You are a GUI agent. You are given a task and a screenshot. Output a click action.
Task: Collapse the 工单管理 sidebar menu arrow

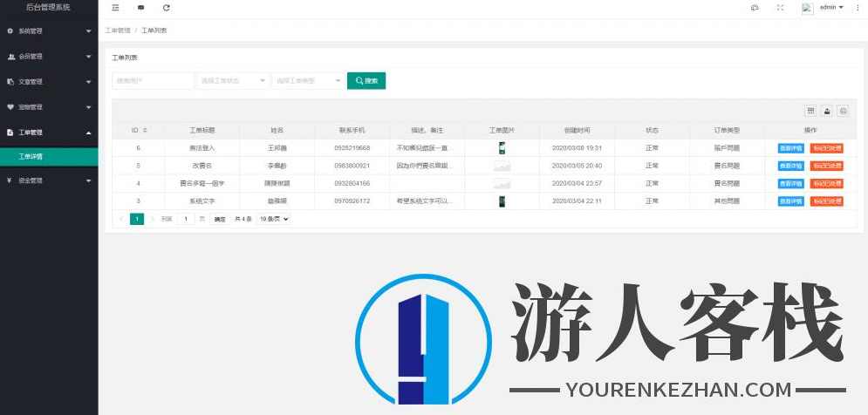pos(89,133)
